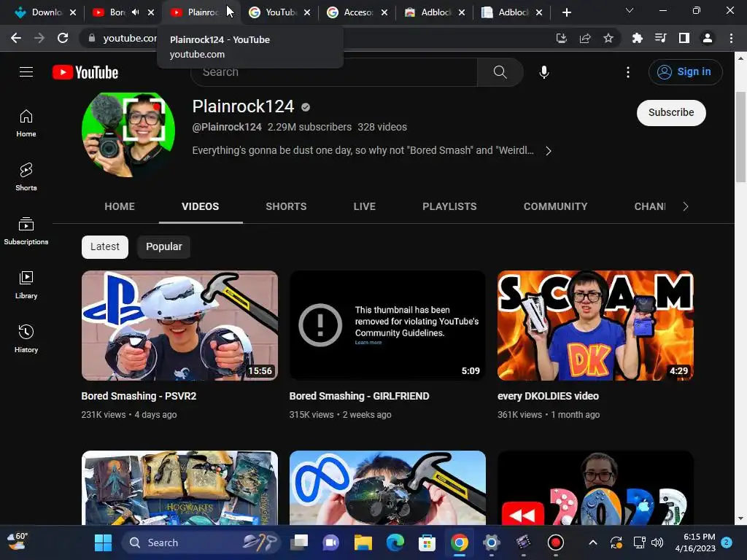Toggle browser side panel
747x560 pixels.
pyautogui.click(x=684, y=38)
